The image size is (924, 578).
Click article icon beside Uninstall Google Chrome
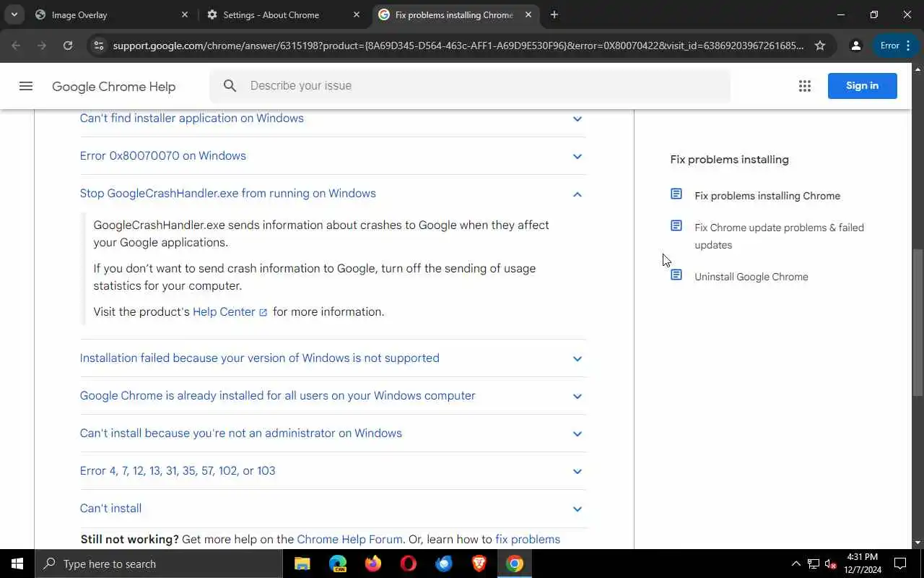click(676, 275)
